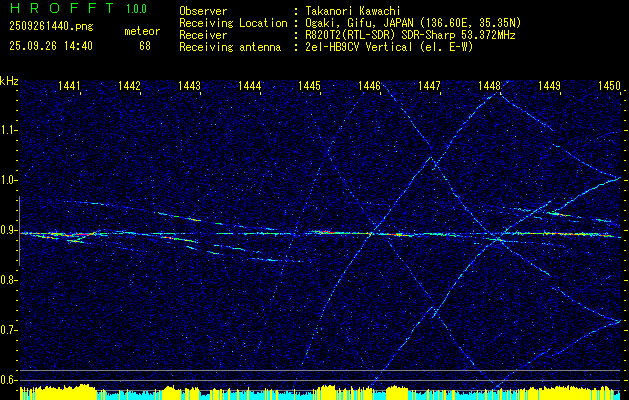Viewport: 629px width, 400px height.
Task: Click the date stamp 25.09.26 14:40
Action: [x=51, y=46]
